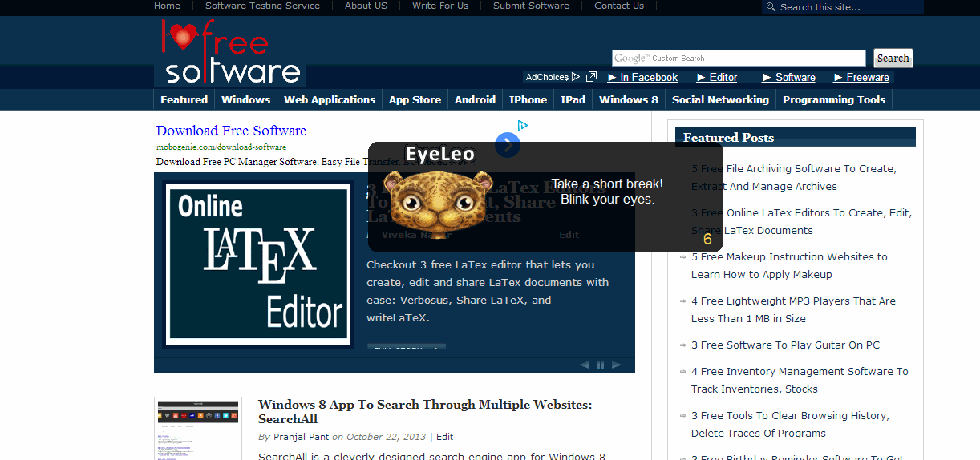Click the EyeLeo countdown number 6
Viewport: 980px width, 460px height.
707,240
